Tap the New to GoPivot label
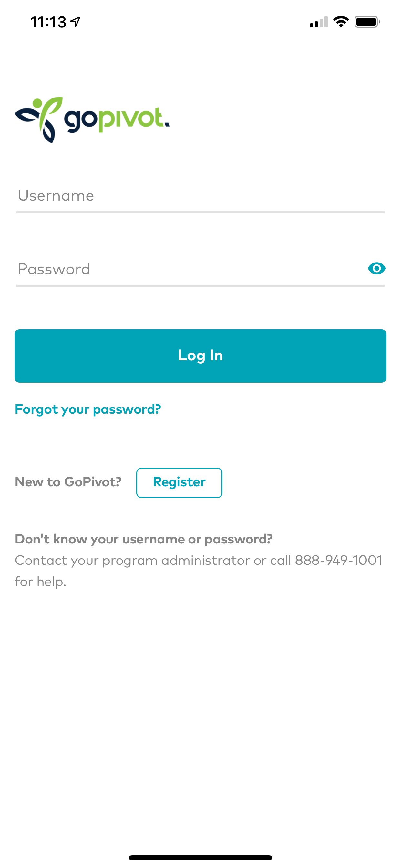Image resolution: width=401 pixels, height=868 pixels. (x=68, y=482)
